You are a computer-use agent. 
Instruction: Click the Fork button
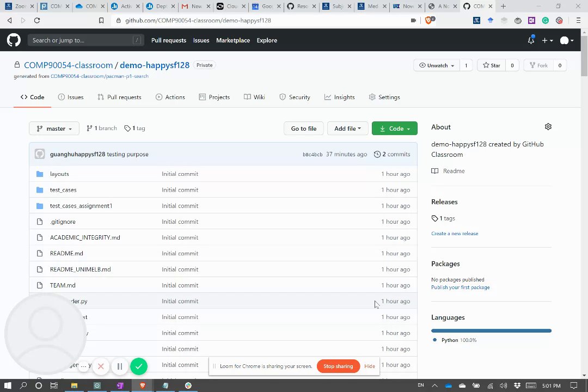click(538, 65)
